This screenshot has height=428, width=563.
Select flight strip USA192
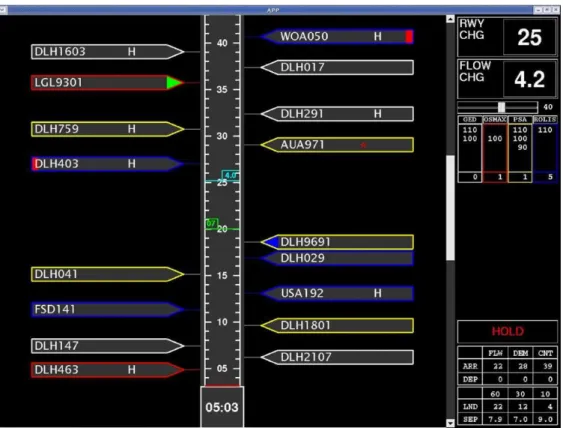coord(338,293)
